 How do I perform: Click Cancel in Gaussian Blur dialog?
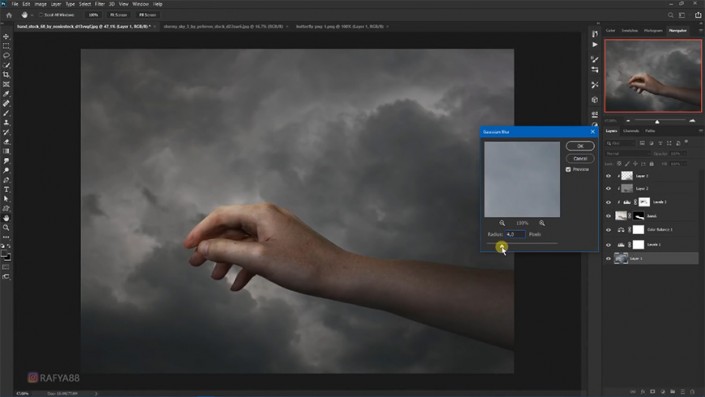click(x=580, y=158)
